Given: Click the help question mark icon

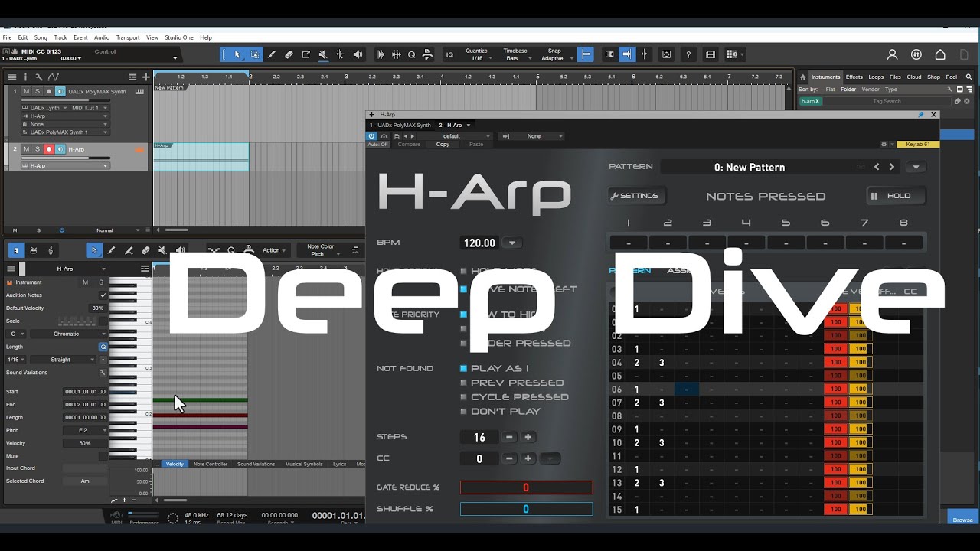Looking at the screenshot, I should tap(688, 54).
